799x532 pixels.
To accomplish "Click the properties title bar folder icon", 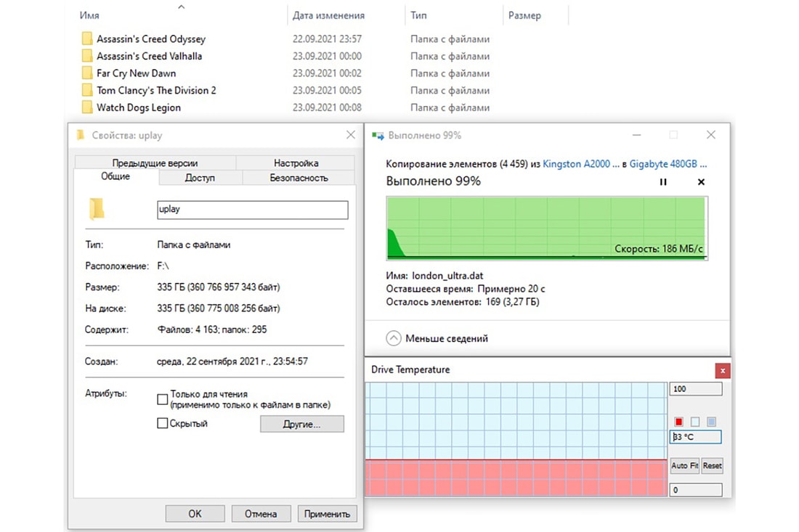I will tap(81, 135).
